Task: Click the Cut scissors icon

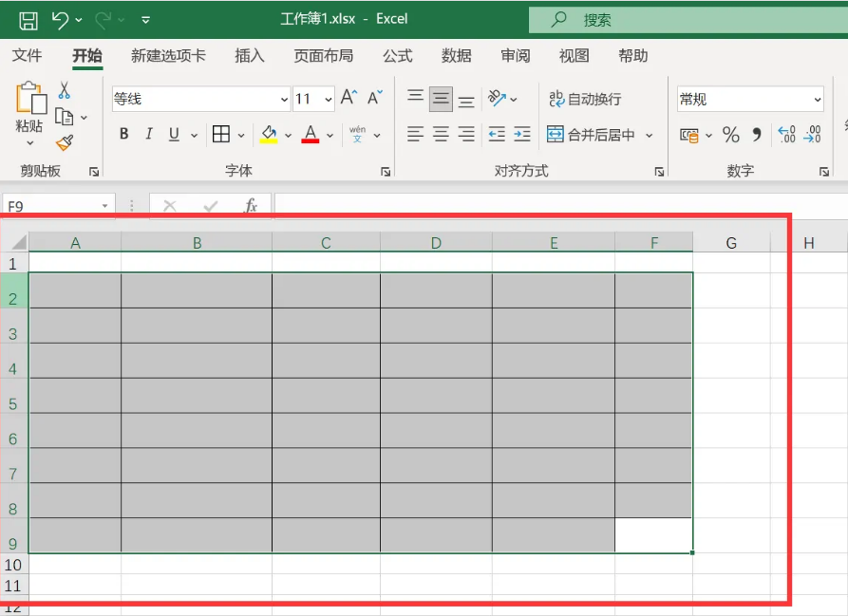Action: point(64,90)
